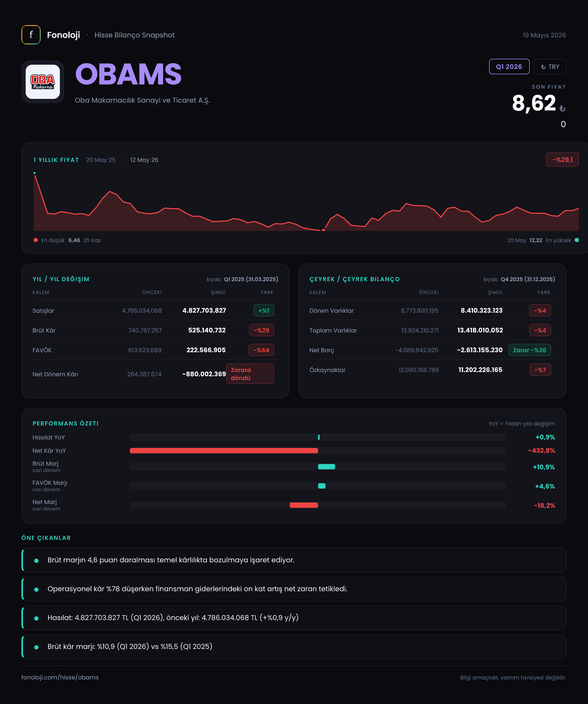Click the ÖNE ÇIKANLAR section heading

(x=46, y=538)
